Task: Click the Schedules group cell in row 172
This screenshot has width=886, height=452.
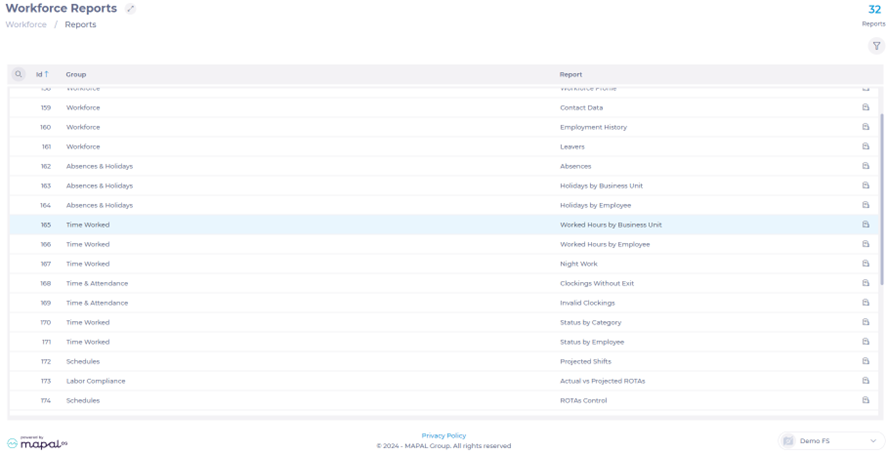Action: pos(83,361)
